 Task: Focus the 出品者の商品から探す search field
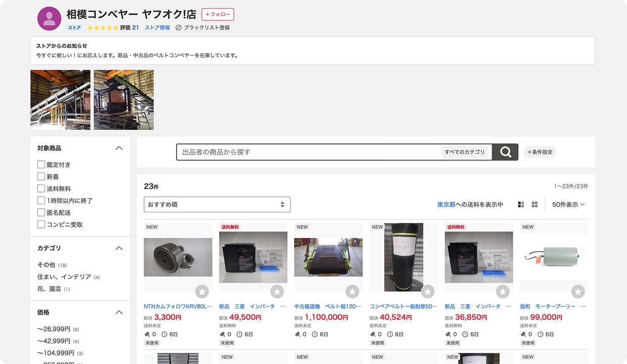pyautogui.click(x=308, y=152)
